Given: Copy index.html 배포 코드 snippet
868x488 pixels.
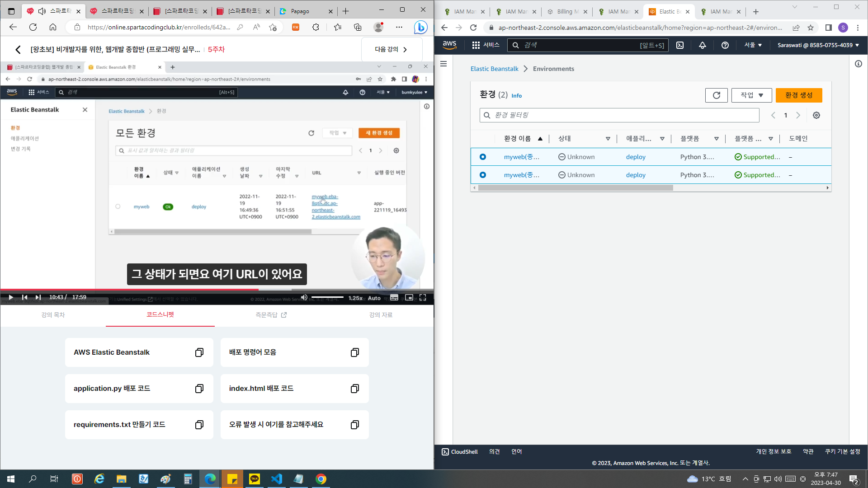Looking at the screenshot, I should [x=355, y=389].
